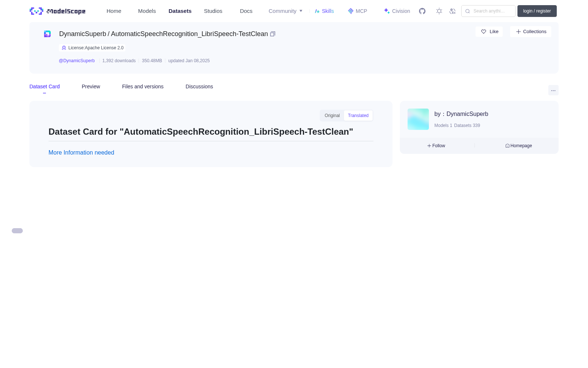The width and height of the screenshot is (588, 368).
Task: Open the Files and versions tab
Action: pyautogui.click(x=143, y=86)
